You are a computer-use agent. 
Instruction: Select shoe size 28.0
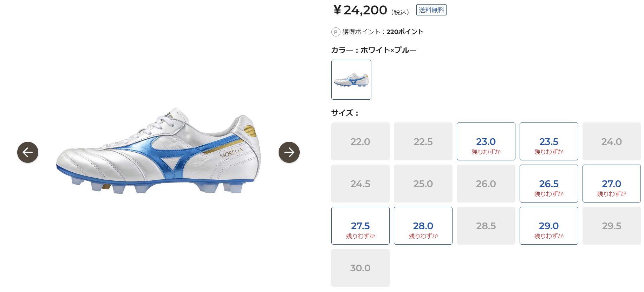click(423, 225)
